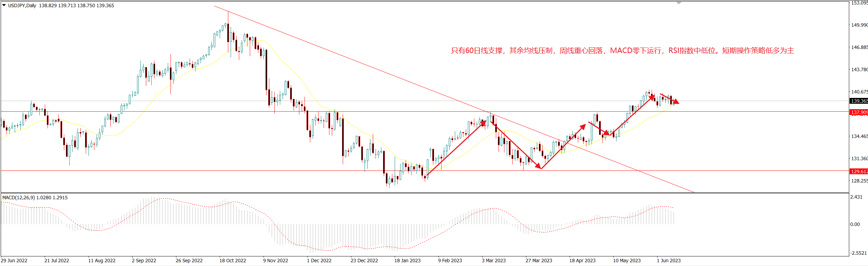This screenshot has width=868, height=266.
Task: Click the red Chinese annotation text label
Action: coord(622,51)
